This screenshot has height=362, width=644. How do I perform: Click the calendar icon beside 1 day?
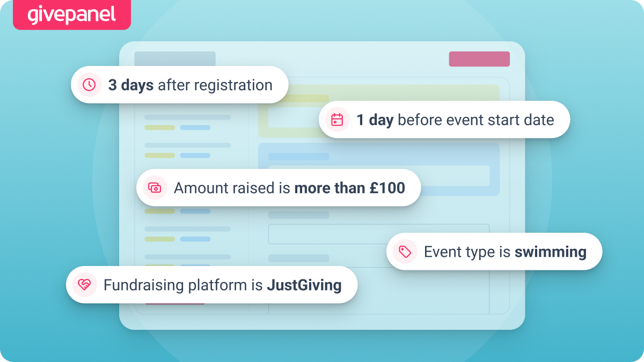[x=337, y=120]
